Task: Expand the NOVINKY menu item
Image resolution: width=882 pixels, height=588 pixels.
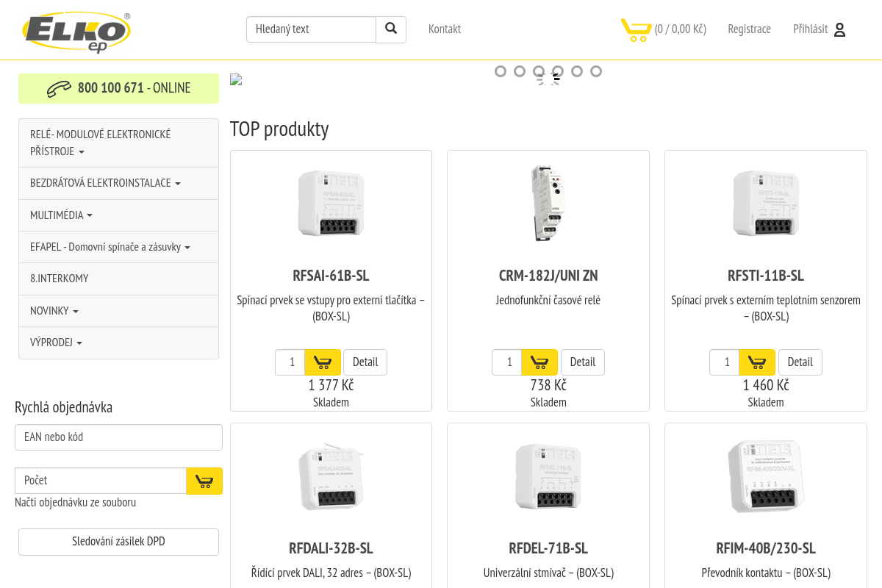Action: coord(51,310)
